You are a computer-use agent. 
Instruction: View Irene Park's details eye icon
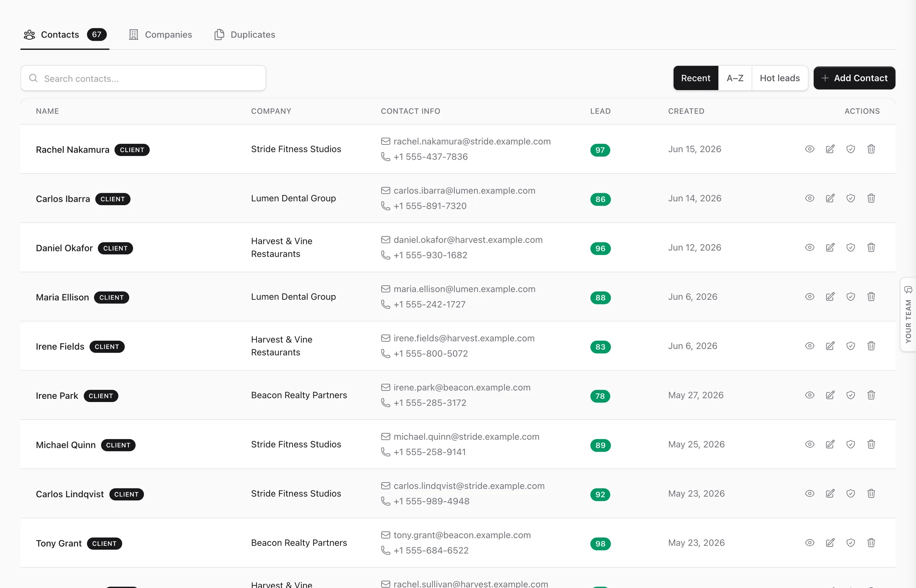(809, 395)
